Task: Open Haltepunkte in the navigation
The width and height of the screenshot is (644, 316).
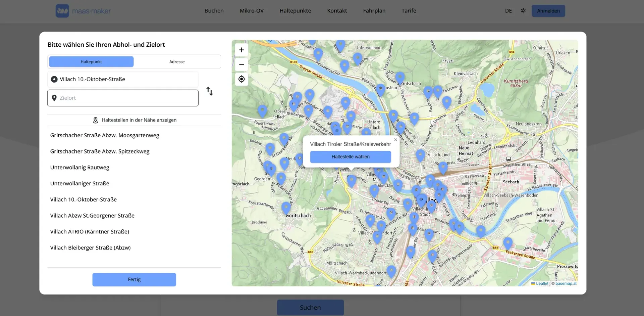Action: coord(295,11)
